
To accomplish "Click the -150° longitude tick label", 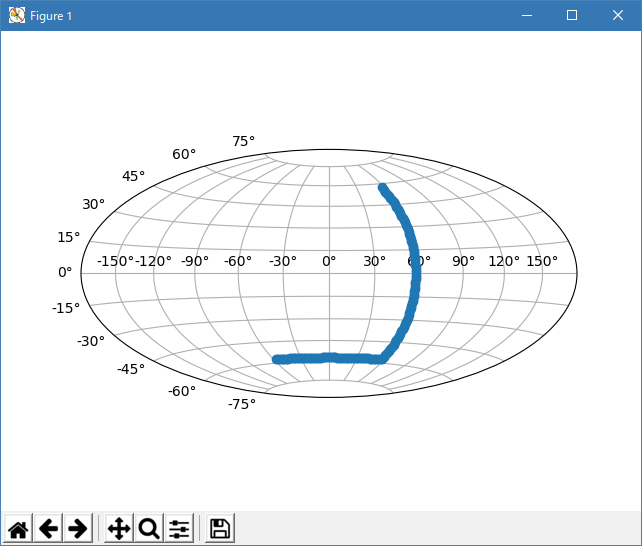I will click(x=115, y=261).
